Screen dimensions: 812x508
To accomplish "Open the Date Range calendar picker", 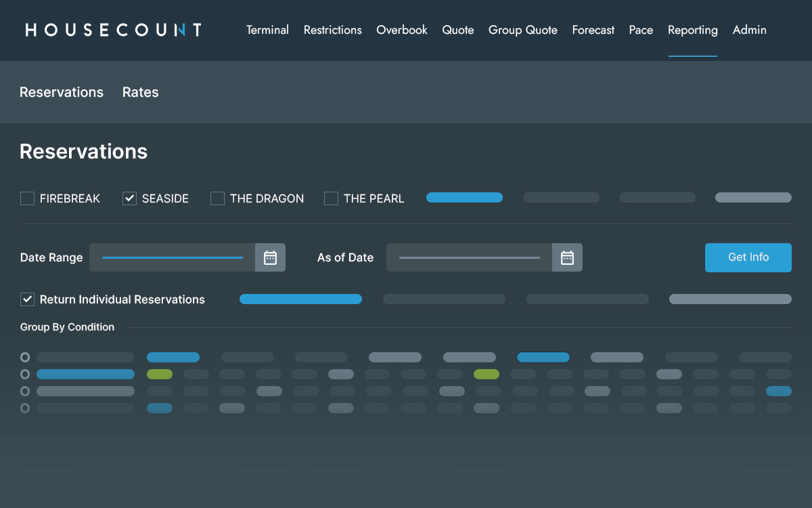I will tap(270, 257).
